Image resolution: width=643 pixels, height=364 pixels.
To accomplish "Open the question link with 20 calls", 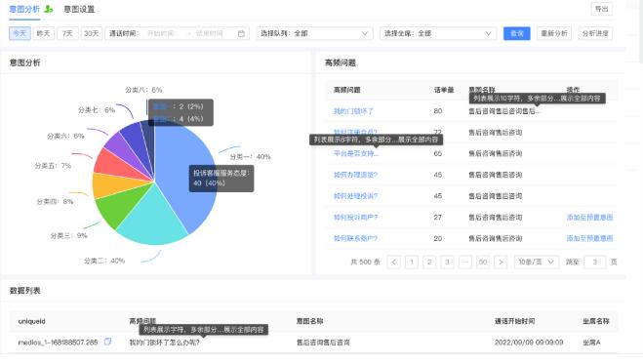I will click(x=355, y=238).
